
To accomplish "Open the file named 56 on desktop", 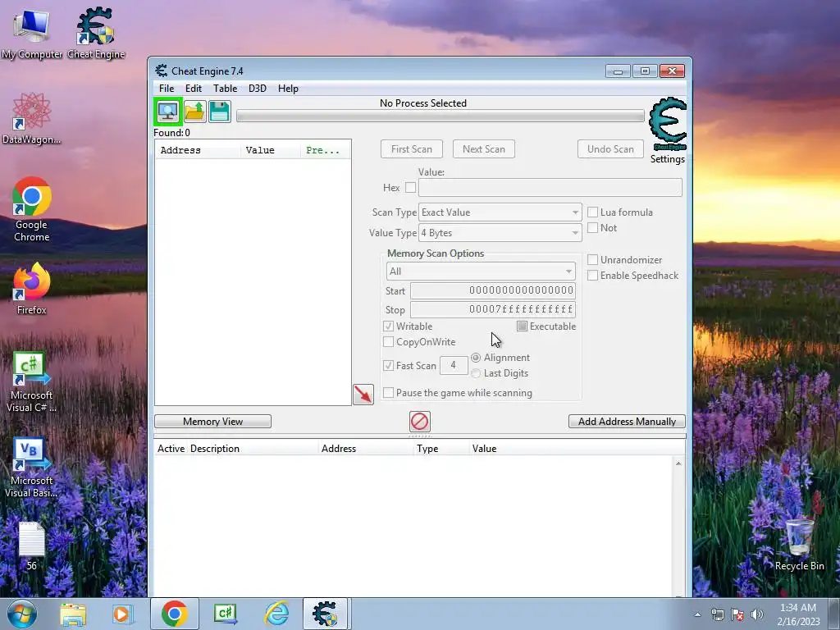I will tap(32, 546).
